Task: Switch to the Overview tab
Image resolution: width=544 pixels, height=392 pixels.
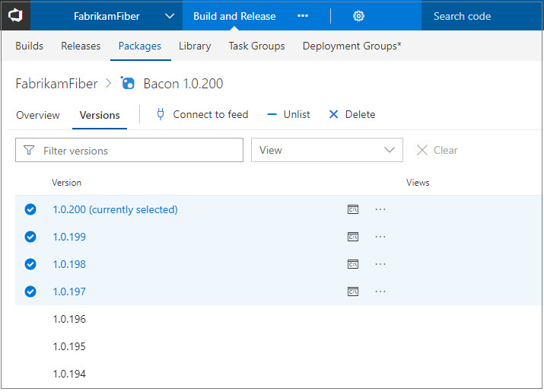Action: [38, 115]
